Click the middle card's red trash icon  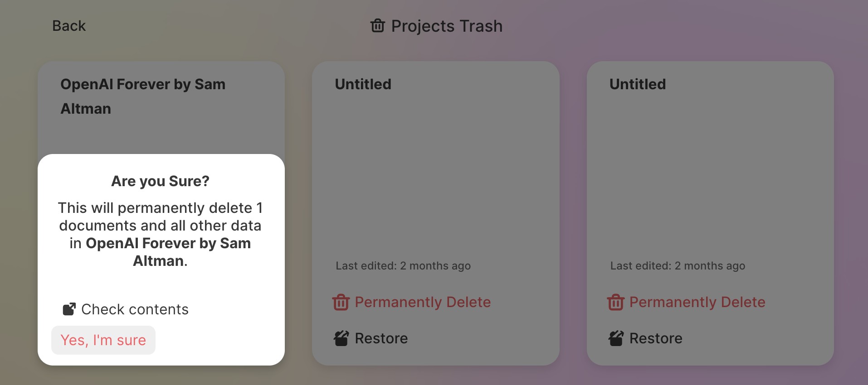pos(341,302)
